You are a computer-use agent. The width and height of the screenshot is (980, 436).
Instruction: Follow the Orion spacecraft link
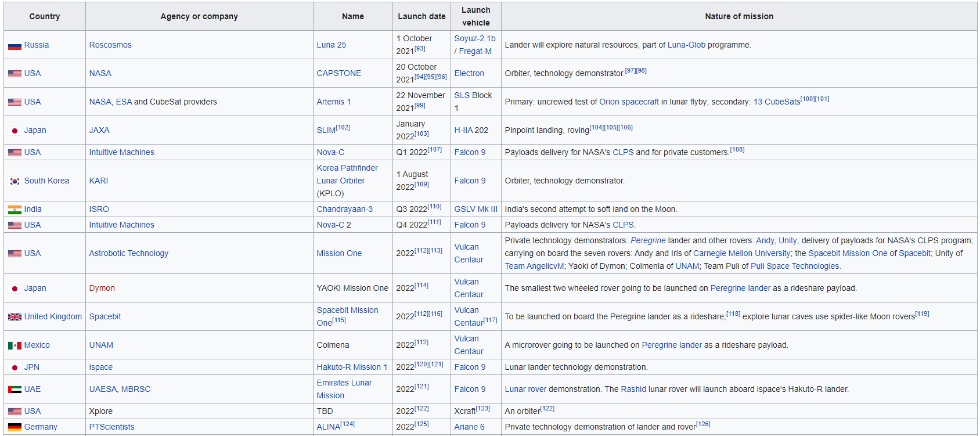coord(629,102)
